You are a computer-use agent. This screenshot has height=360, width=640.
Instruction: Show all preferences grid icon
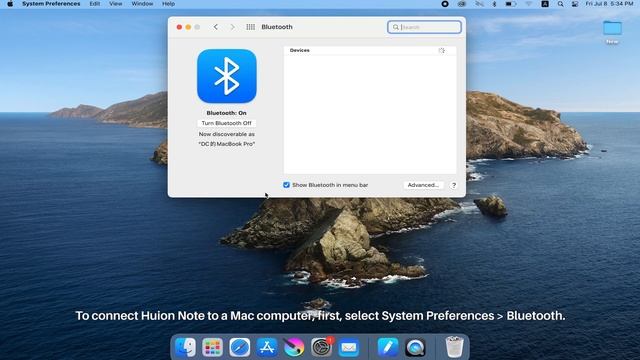coord(251,27)
